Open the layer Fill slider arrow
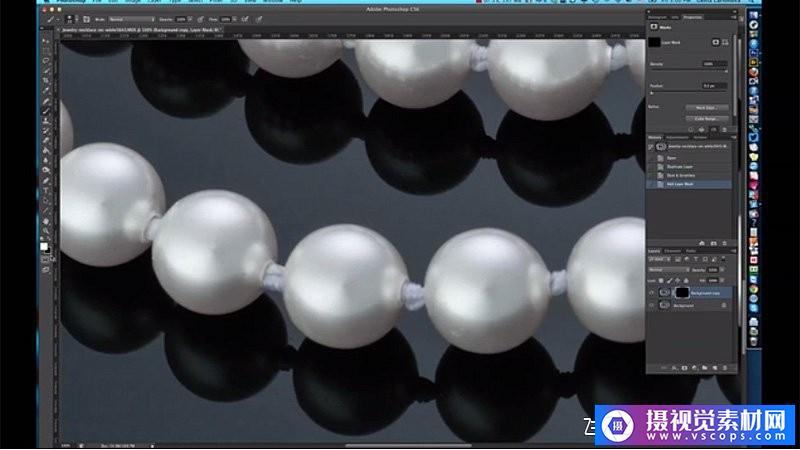 coord(722,281)
